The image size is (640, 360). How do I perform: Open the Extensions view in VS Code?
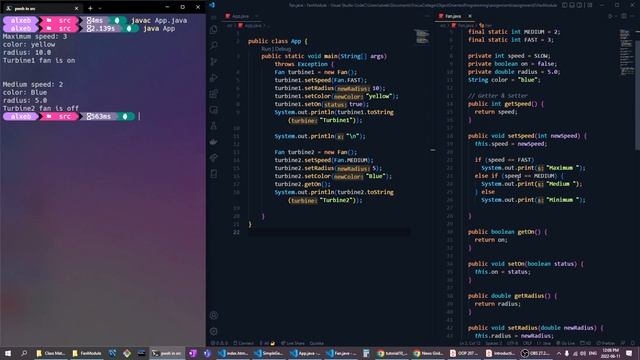[213, 94]
